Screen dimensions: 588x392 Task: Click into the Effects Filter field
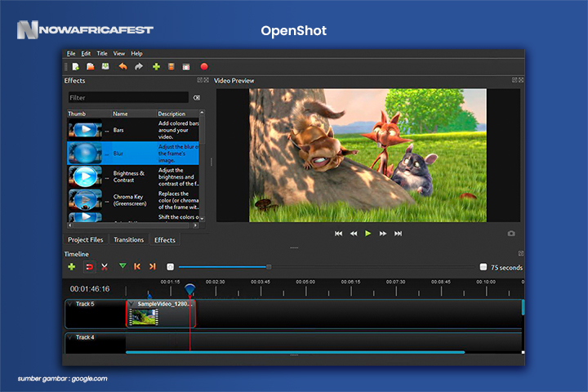pyautogui.click(x=128, y=97)
